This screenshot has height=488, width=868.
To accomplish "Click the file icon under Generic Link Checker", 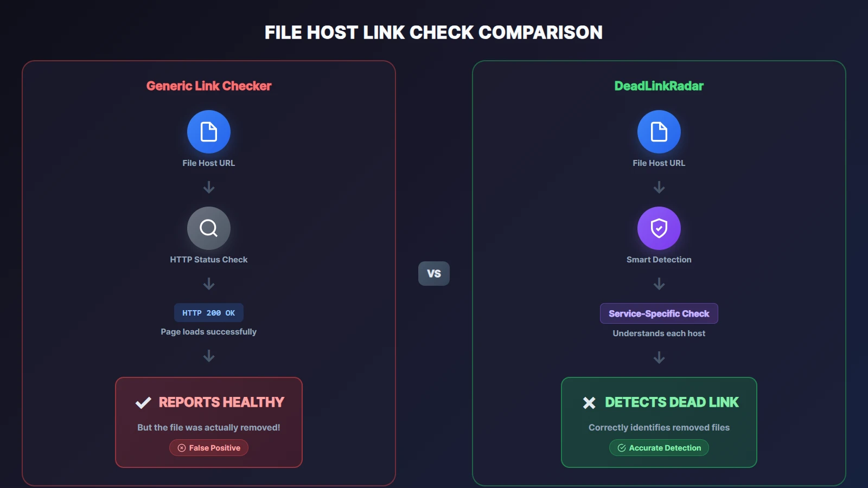I will 209,132.
